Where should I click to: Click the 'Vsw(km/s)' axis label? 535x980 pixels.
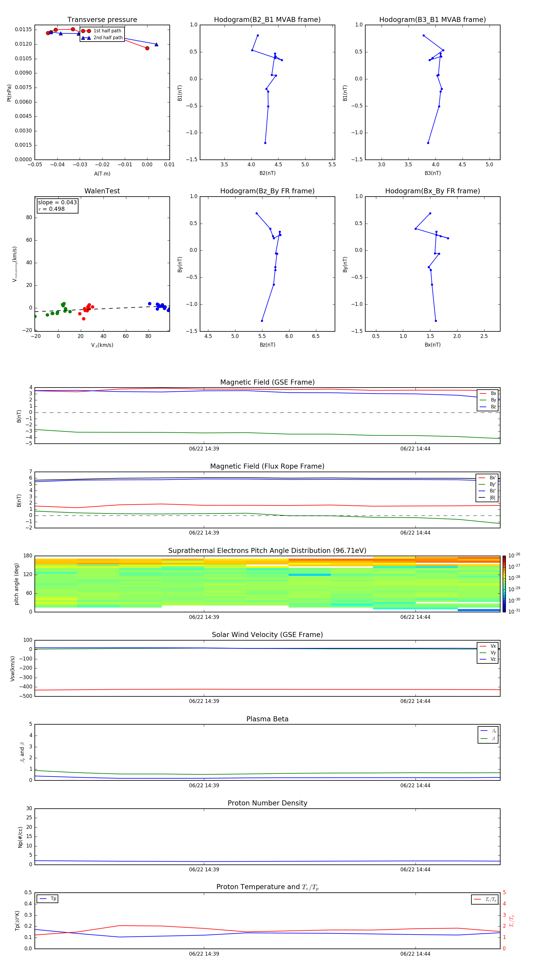pos(12,668)
